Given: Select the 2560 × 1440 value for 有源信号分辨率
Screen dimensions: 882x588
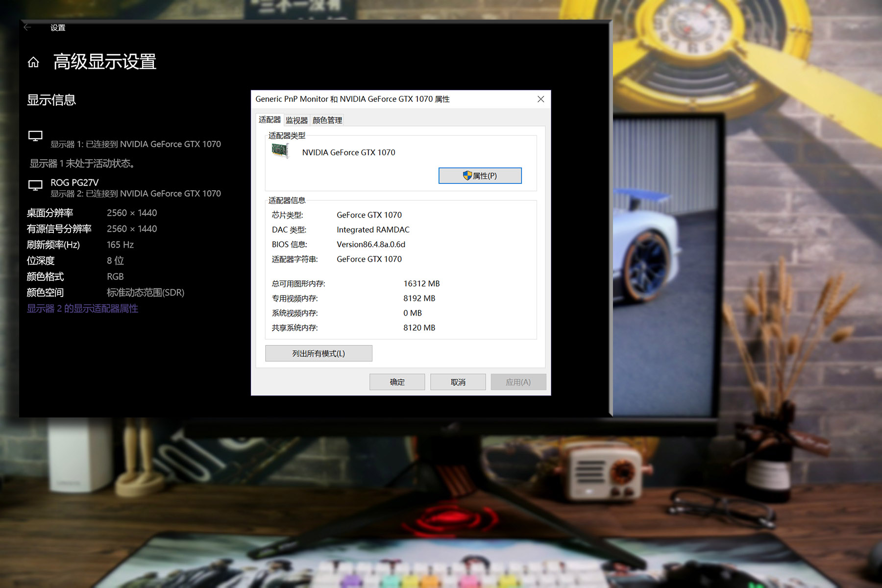Looking at the screenshot, I should tap(132, 229).
